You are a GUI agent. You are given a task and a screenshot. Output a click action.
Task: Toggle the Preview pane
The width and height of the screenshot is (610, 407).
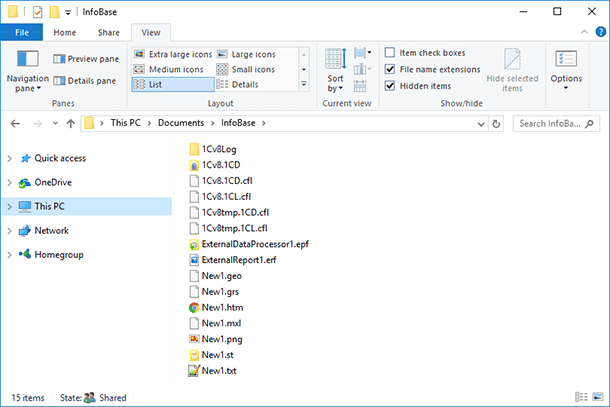pyautogui.click(x=86, y=59)
